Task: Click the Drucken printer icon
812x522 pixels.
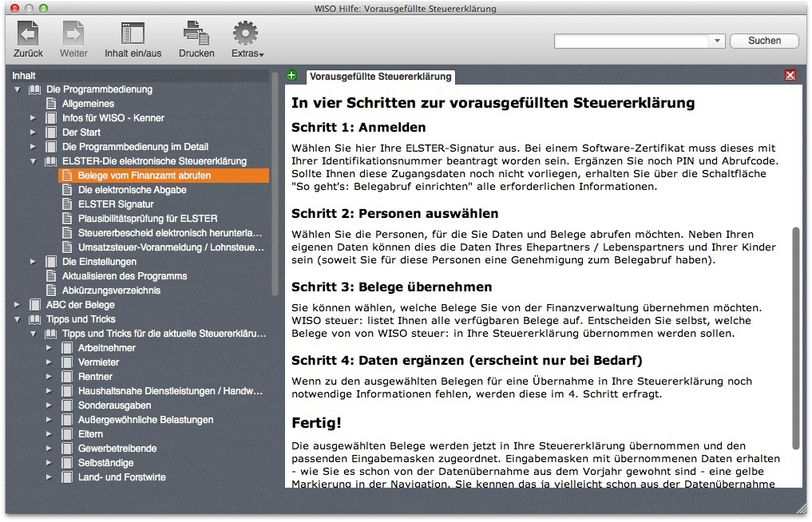Action: (x=196, y=34)
